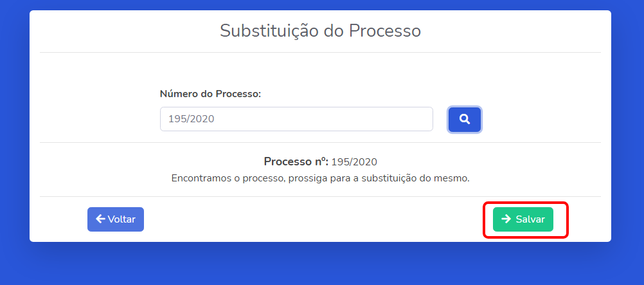Save the process substitution with Salvar
Viewport: 644px width, 285px height.
click(523, 219)
